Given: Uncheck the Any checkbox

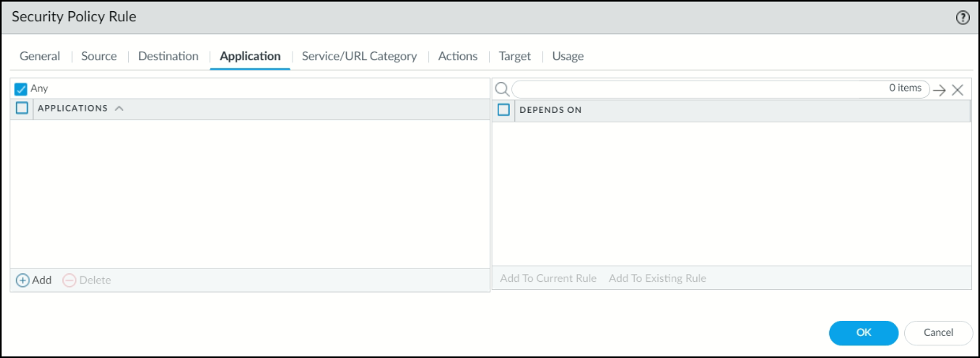Looking at the screenshot, I should [x=21, y=89].
